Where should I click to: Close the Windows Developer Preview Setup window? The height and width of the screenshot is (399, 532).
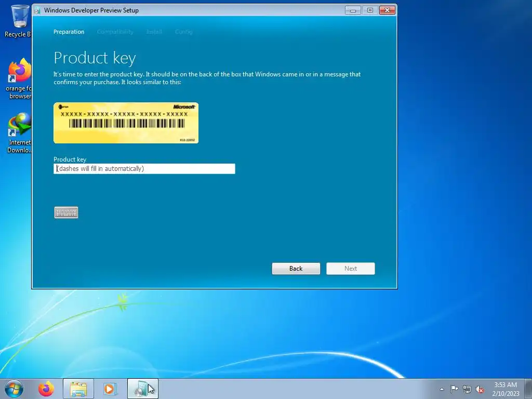387,10
